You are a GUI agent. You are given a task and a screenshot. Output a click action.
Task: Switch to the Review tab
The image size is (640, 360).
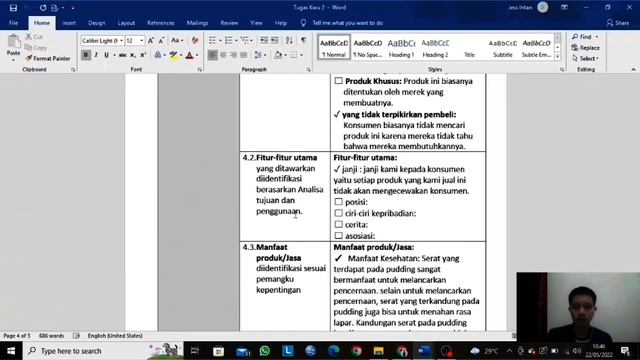[229, 23]
